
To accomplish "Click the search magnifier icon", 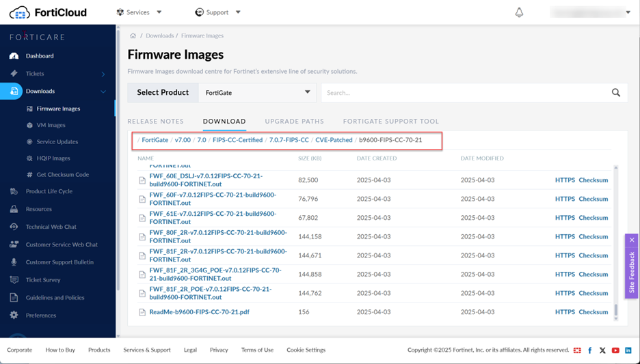I will [x=616, y=93].
